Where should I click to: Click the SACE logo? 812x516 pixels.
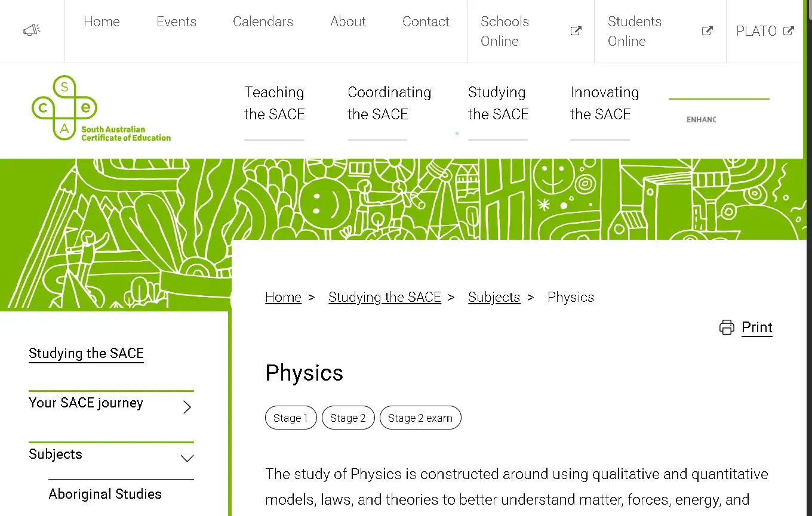(x=100, y=109)
